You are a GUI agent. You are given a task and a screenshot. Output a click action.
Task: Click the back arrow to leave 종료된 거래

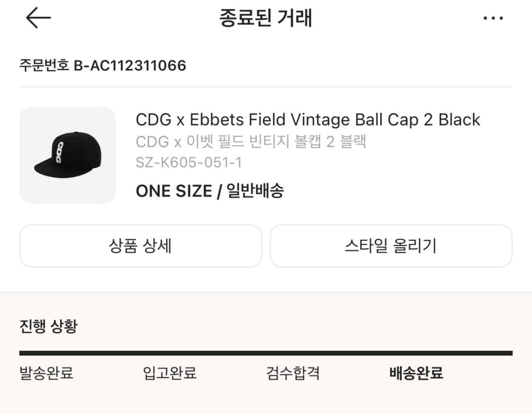[x=39, y=18]
